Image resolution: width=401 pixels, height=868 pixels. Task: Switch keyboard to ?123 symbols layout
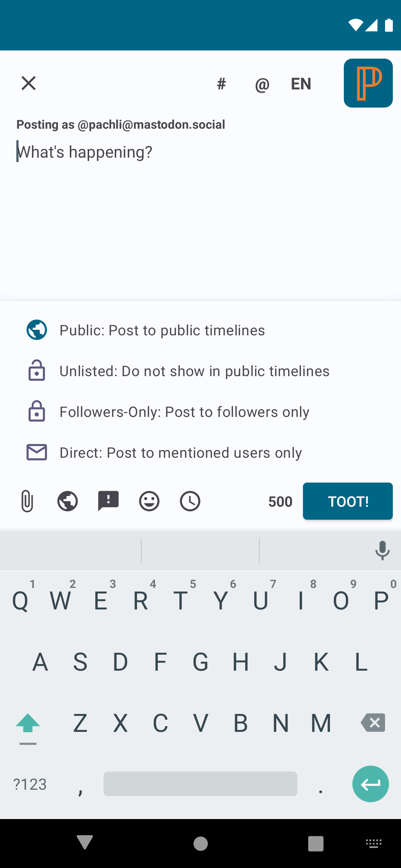click(30, 784)
